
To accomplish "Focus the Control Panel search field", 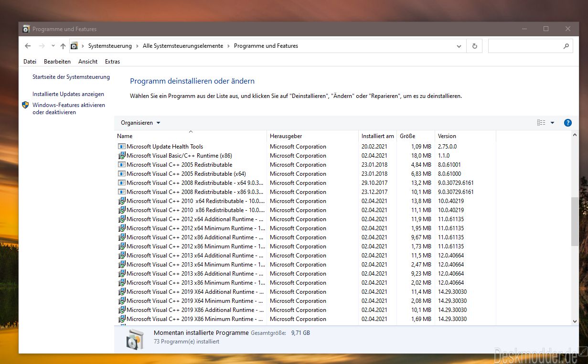I will point(531,46).
